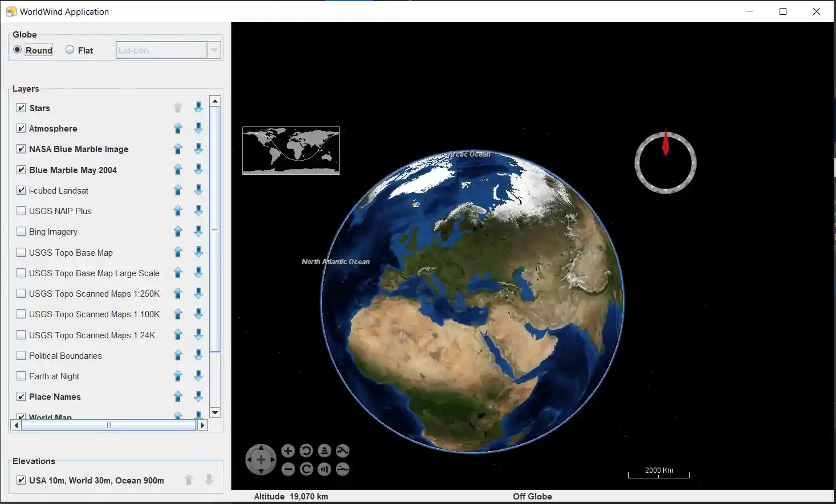Click the compass in the globe view

click(665, 163)
